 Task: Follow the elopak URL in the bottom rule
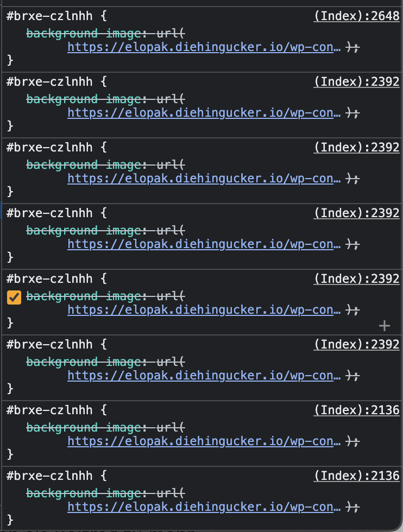(204, 507)
